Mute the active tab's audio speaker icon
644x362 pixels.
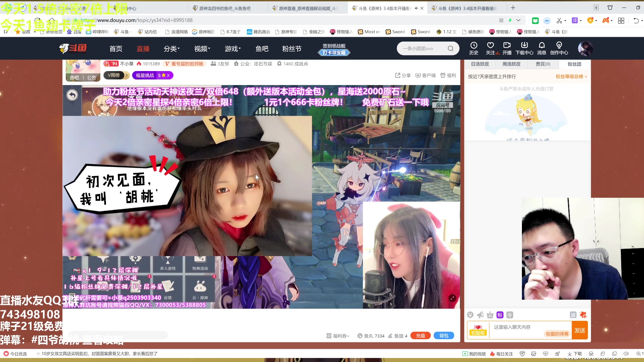(416, 8)
